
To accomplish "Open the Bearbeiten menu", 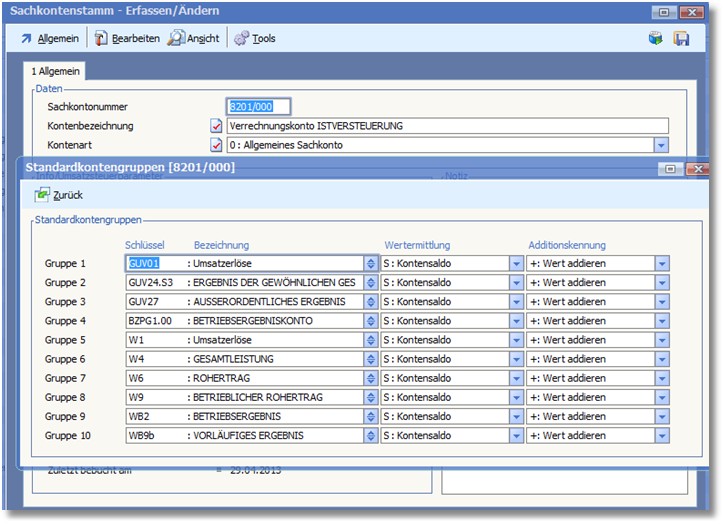I will pos(134,38).
